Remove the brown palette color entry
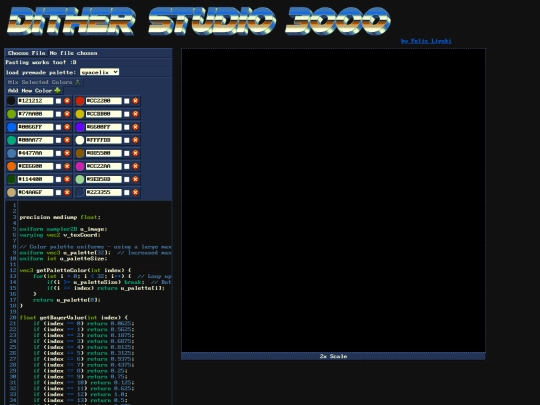540x405 pixels. pos(135,153)
